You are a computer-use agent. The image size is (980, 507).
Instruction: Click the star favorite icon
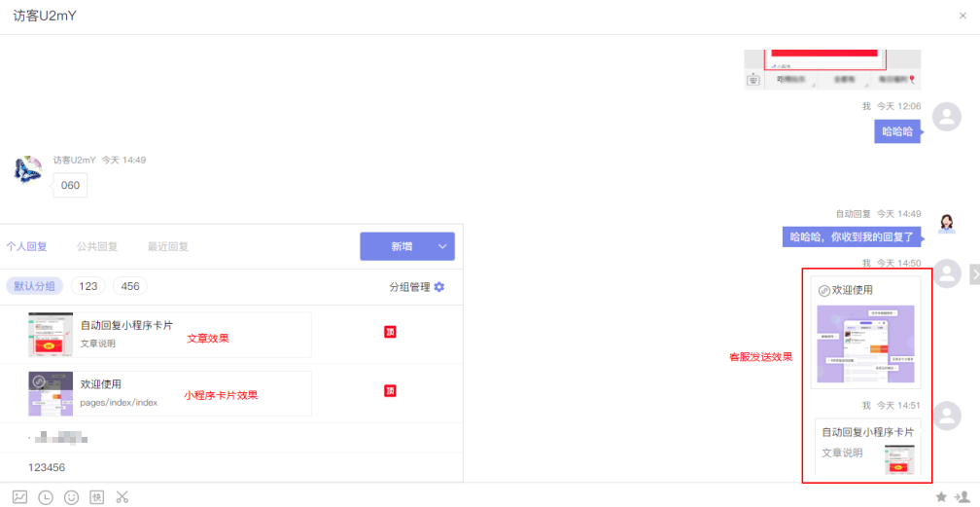pos(941,497)
